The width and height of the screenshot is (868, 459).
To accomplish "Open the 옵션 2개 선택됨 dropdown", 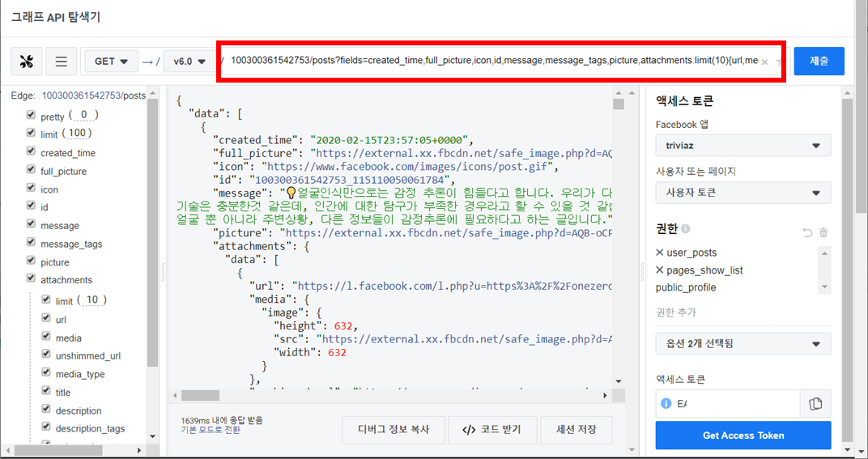I will coord(742,344).
